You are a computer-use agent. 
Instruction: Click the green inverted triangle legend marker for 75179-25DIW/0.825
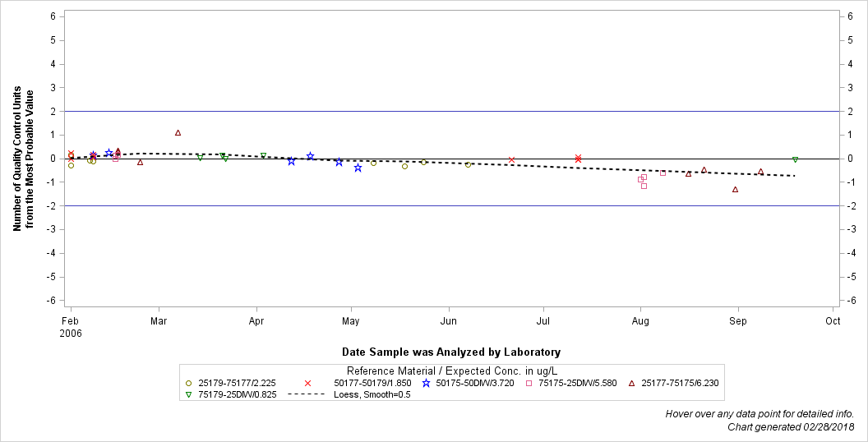point(188,394)
